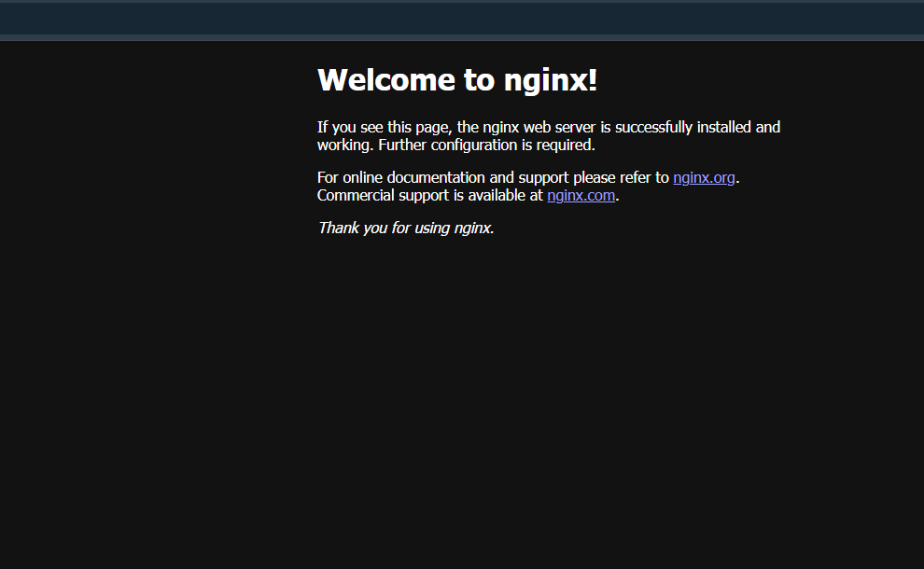Image resolution: width=924 pixels, height=569 pixels.
Task: Follow the nginx.com commercial support link
Action: tap(581, 195)
